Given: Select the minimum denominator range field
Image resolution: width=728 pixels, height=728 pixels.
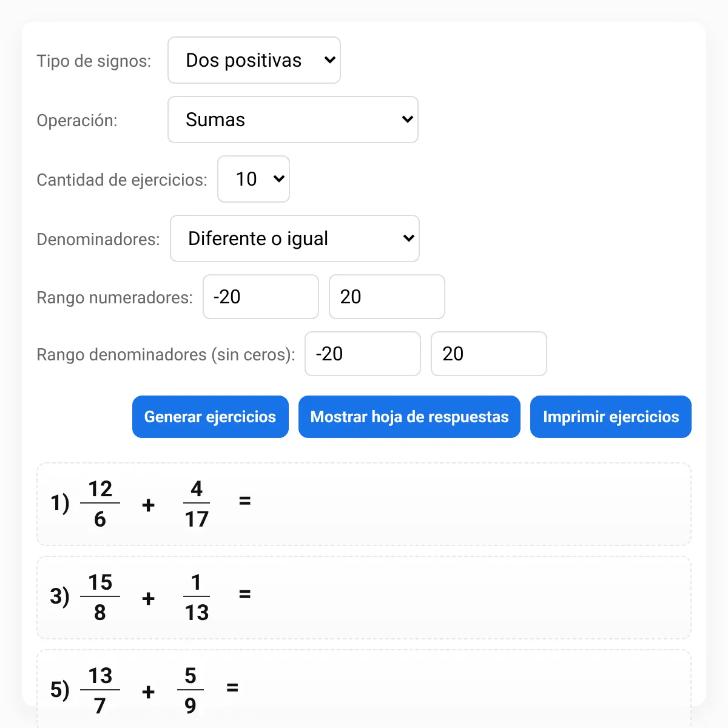Looking at the screenshot, I should (x=363, y=354).
